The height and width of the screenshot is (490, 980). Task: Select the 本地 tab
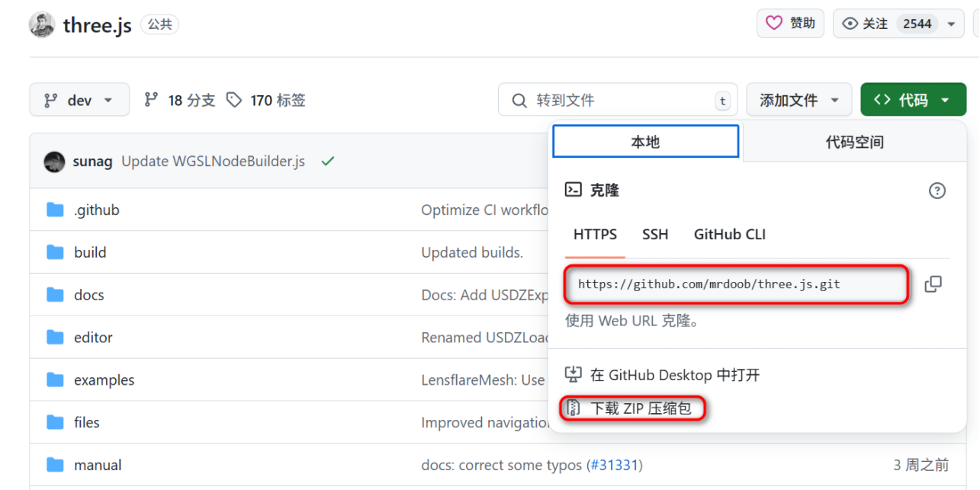point(645,142)
